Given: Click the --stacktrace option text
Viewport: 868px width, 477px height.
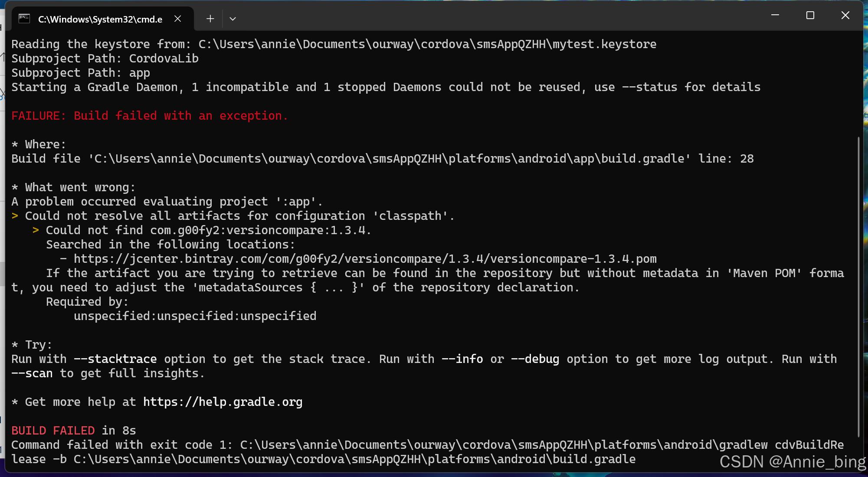Looking at the screenshot, I should (x=115, y=359).
